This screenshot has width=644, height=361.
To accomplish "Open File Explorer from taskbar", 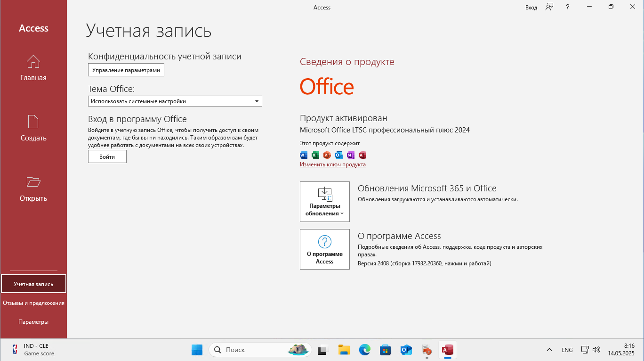I will tap(344, 350).
